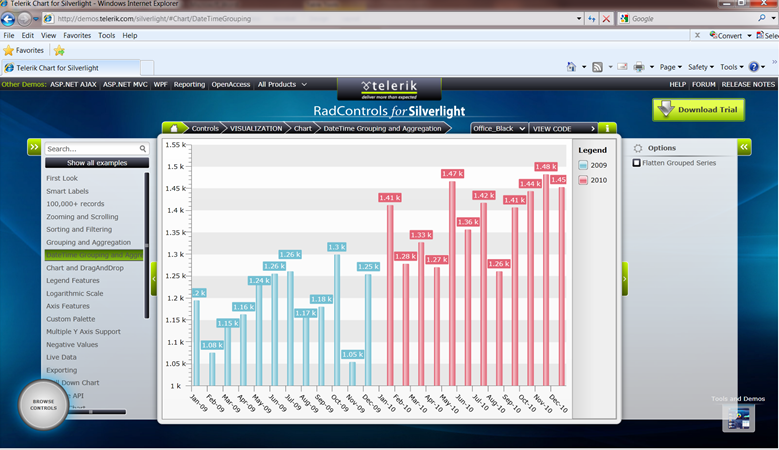Click the search magnifier in examples box
Screen dimensions: 779x450
click(143, 149)
